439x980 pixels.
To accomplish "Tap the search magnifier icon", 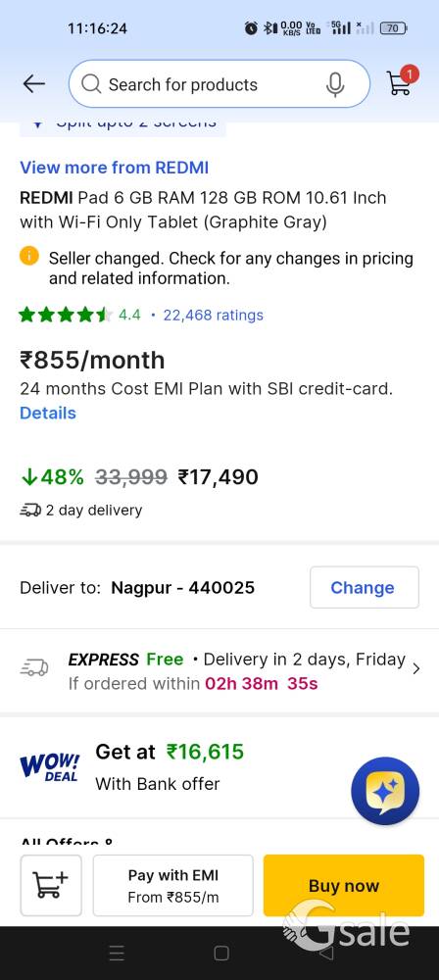I will tap(91, 84).
